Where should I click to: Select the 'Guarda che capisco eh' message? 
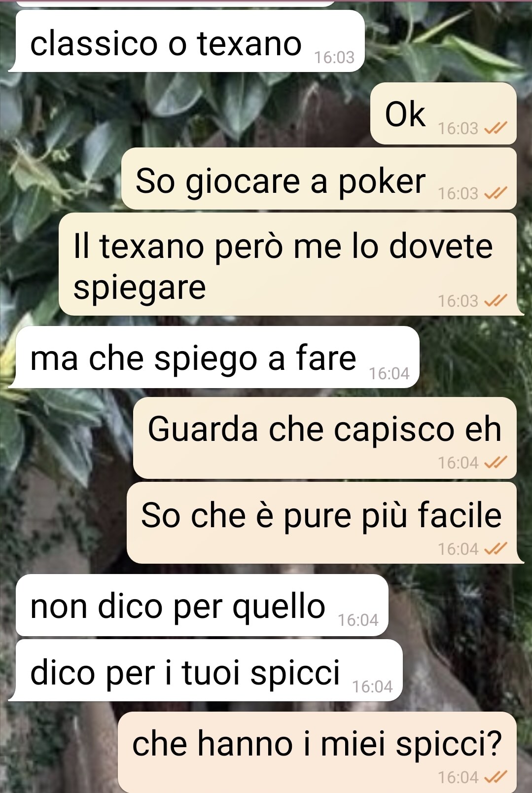(325, 438)
